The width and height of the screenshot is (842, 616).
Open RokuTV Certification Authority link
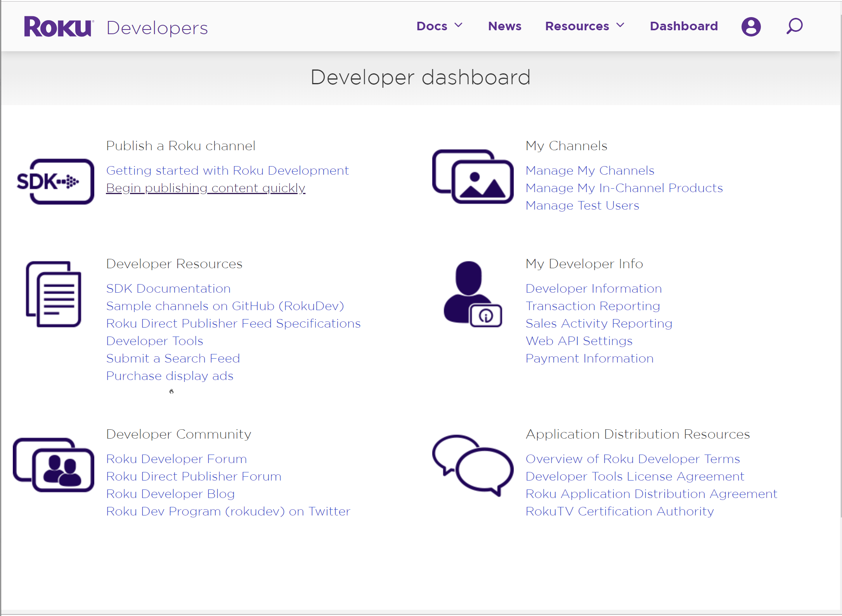(x=619, y=511)
